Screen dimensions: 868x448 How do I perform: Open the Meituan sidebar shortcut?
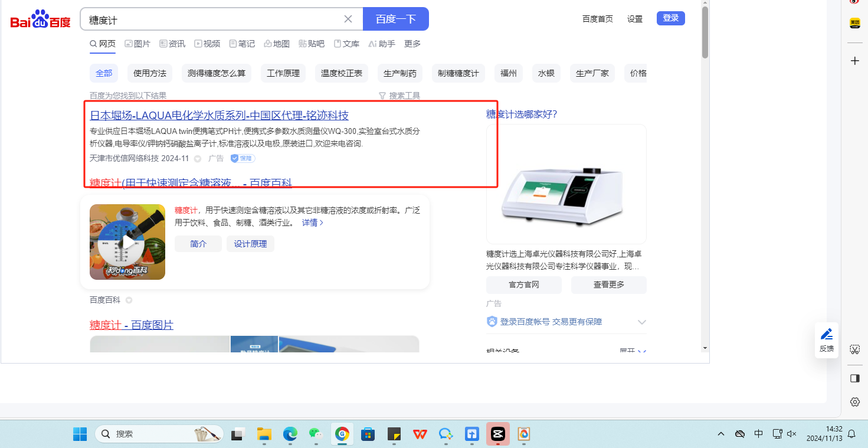click(x=854, y=23)
